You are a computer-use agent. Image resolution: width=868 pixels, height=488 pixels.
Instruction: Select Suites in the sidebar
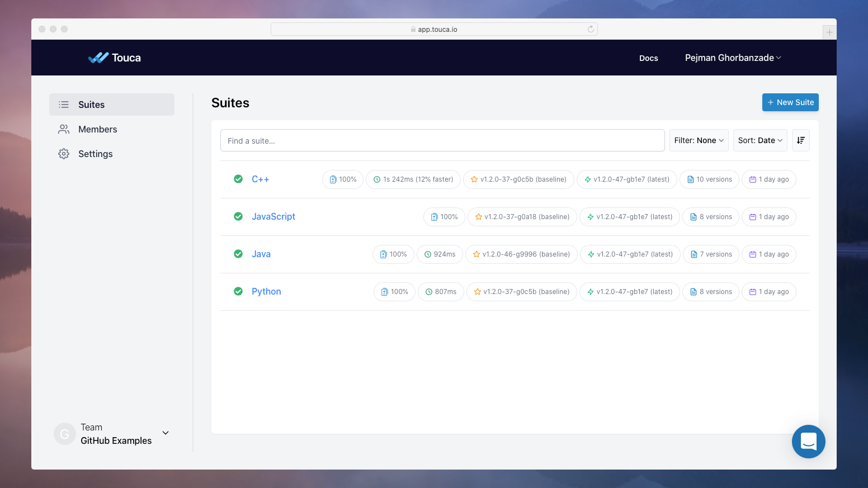pos(112,105)
